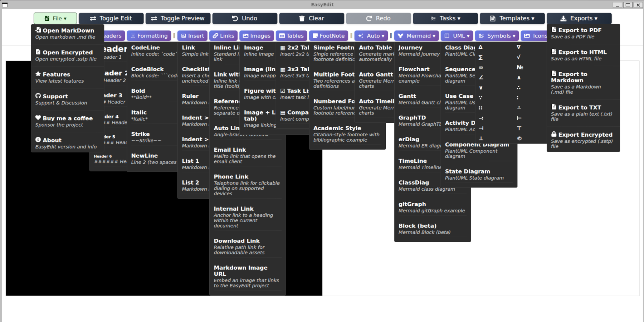This screenshot has width=644, height=322.
Task: Insert the therefore (∴) symbol
Action: point(518,88)
